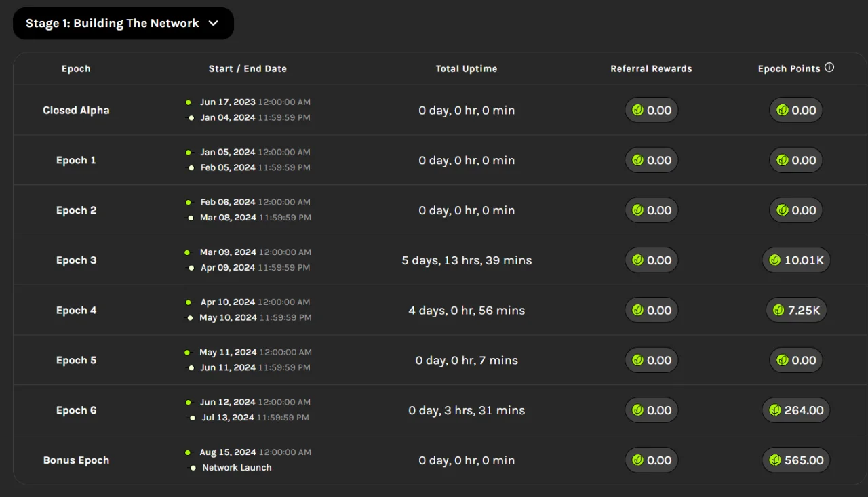
Task: Click the Mar 08, 2024 end date
Action: (x=228, y=218)
